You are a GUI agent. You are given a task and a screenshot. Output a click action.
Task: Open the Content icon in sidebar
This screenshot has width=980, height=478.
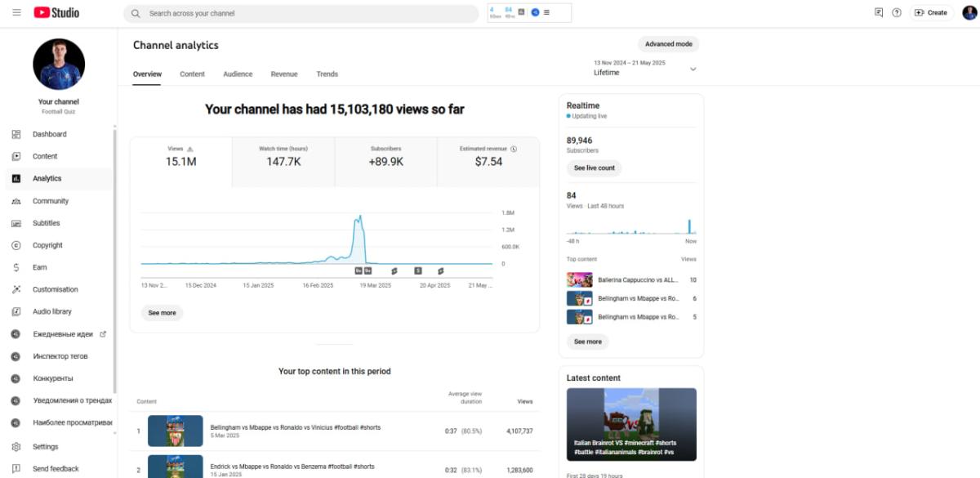16,156
